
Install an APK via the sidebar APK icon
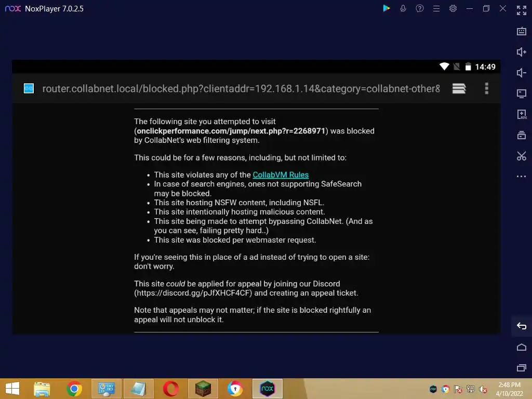[x=522, y=114]
